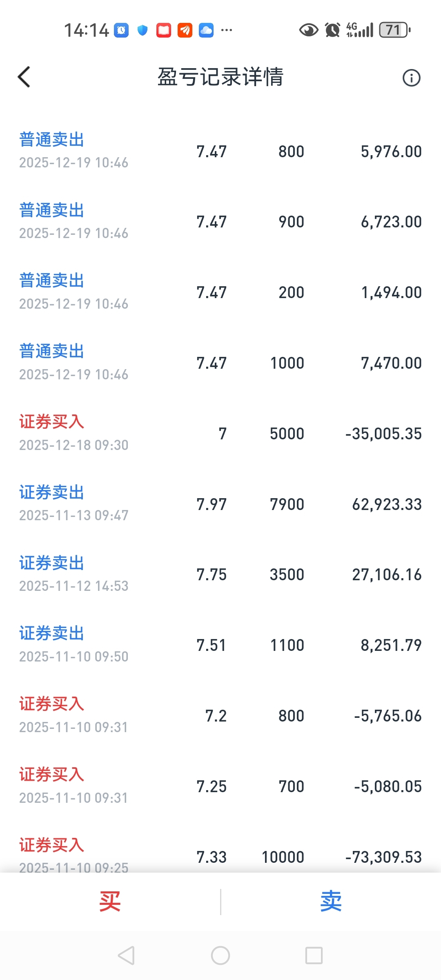Image resolution: width=441 pixels, height=980 pixels.
Task: Open recent apps square button
Action: 314,955
